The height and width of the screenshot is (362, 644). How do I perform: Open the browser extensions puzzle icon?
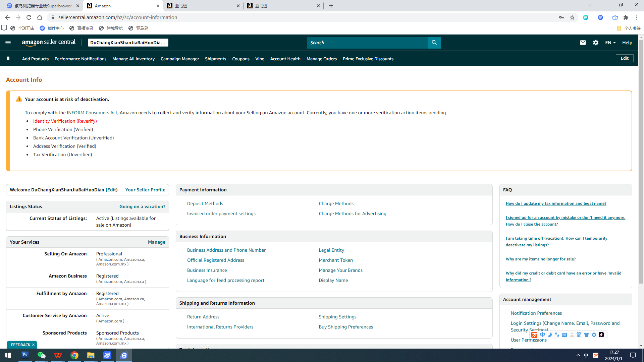coord(626,17)
